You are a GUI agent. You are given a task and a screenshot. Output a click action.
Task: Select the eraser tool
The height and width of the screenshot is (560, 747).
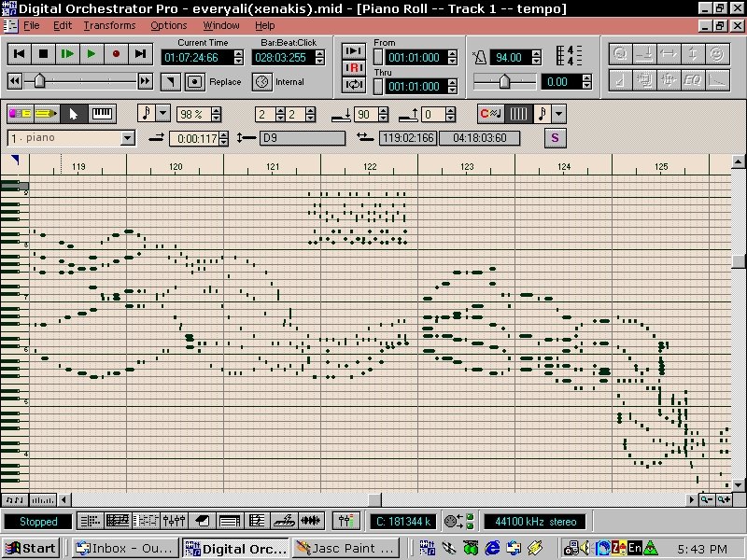tap(20, 114)
